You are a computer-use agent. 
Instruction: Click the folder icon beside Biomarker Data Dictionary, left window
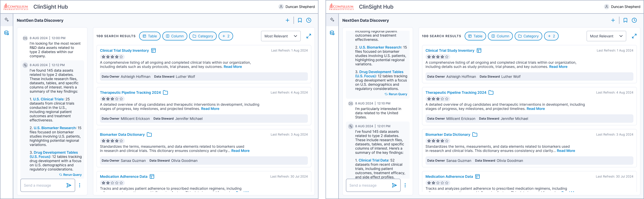149,135
